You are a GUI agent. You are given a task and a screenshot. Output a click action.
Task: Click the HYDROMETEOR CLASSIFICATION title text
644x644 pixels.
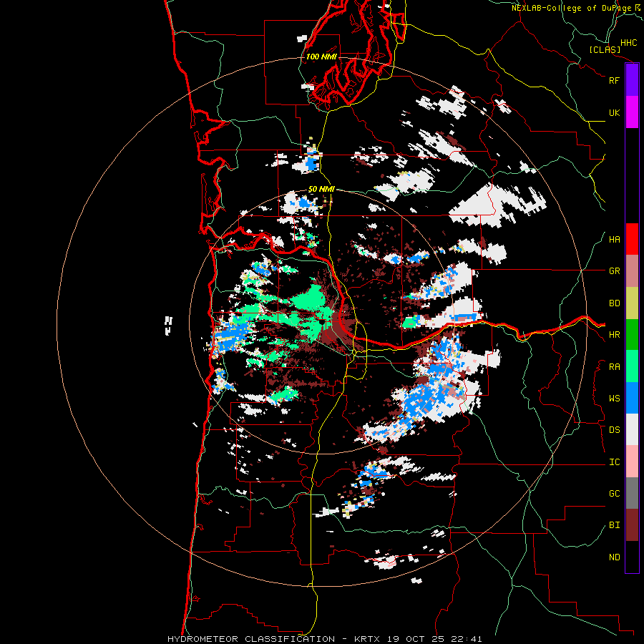tap(251, 639)
